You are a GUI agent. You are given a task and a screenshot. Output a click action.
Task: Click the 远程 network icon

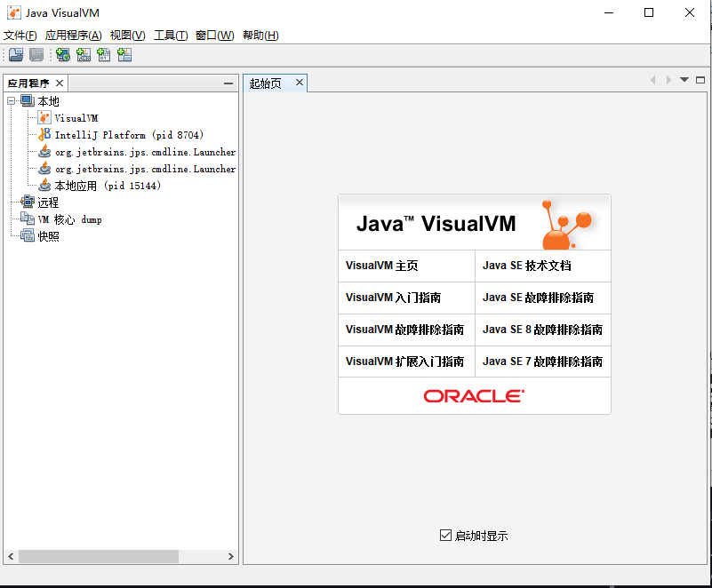28,202
